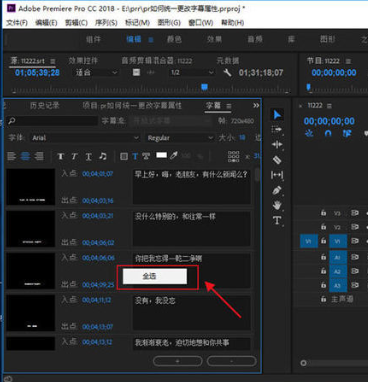Click the caption search field

pos(52,121)
